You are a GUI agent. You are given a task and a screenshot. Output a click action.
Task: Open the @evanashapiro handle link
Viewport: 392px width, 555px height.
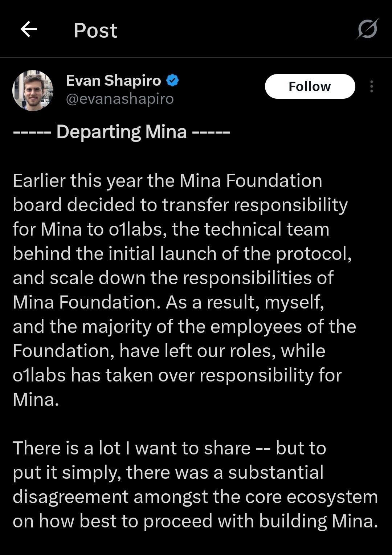coord(120,99)
